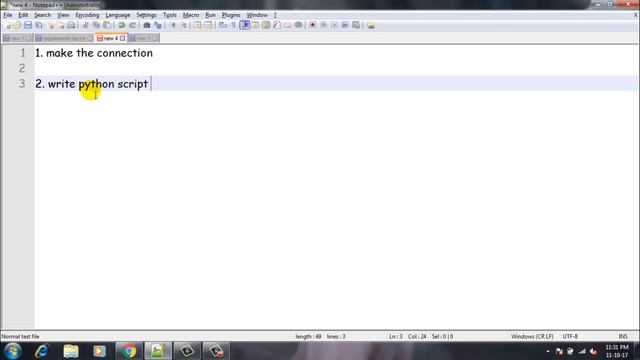Click the Stop Recording macro icon
This screenshot has width=640, height=360.
(323, 25)
